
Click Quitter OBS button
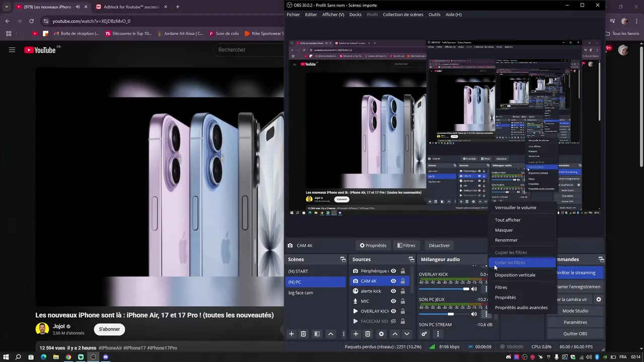click(x=575, y=334)
